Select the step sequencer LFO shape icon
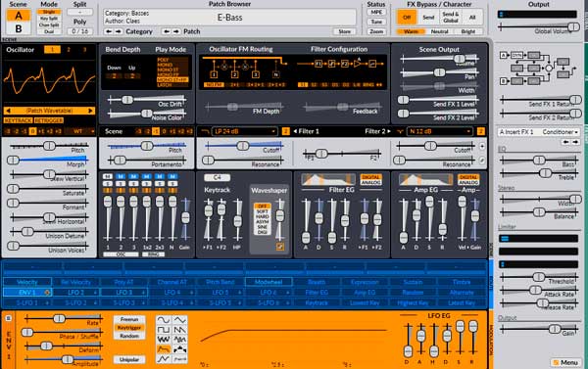The height and width of the screenshot is (369, 588). (x=180, y=349)
